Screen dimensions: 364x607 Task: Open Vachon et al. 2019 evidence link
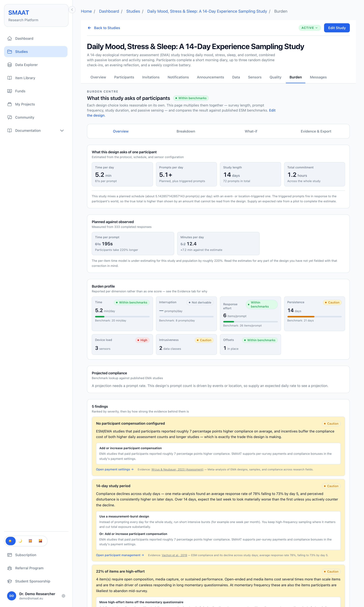(x=174, y=555)
